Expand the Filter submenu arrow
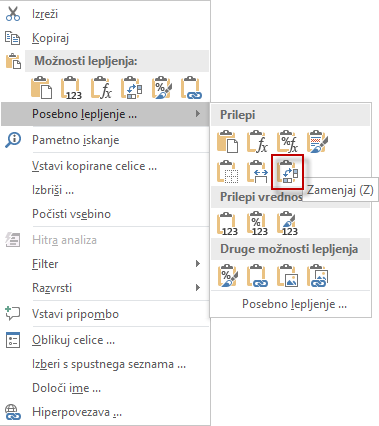379x426 pixels. [x=198, y=264]
